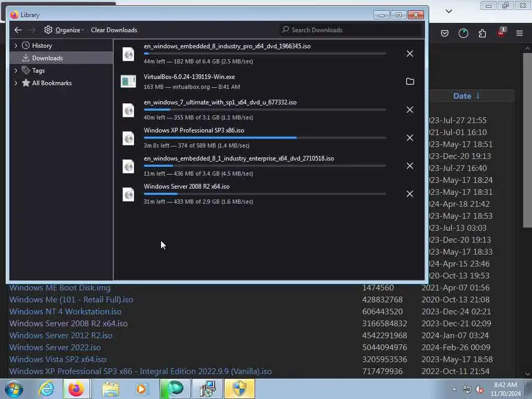
Task: Open Windows Explorer from the taskbar
Action: point(111,389)
